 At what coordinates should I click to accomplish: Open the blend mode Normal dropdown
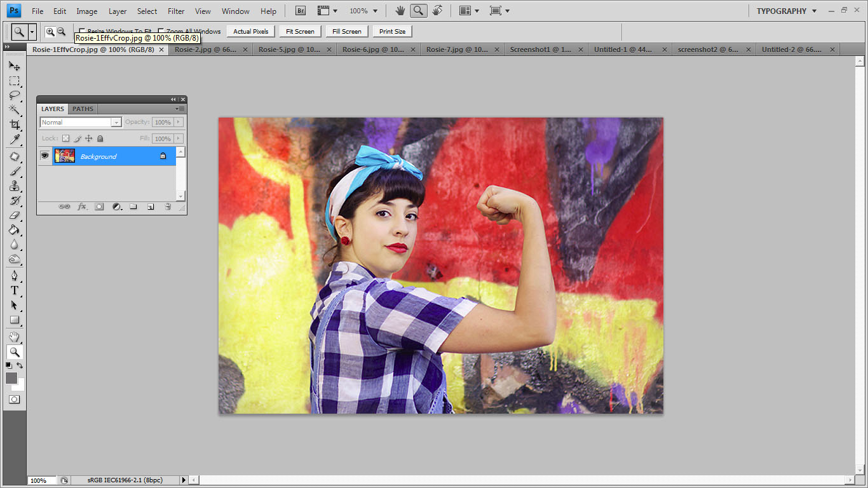pos(80,122)
